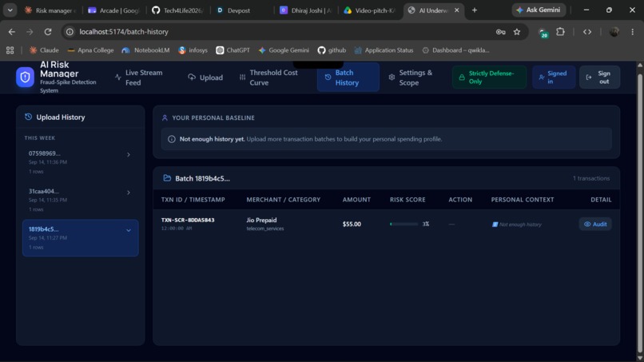
Task: Open the Live Stream Feed tab
Action: click(x=139, y=78)
